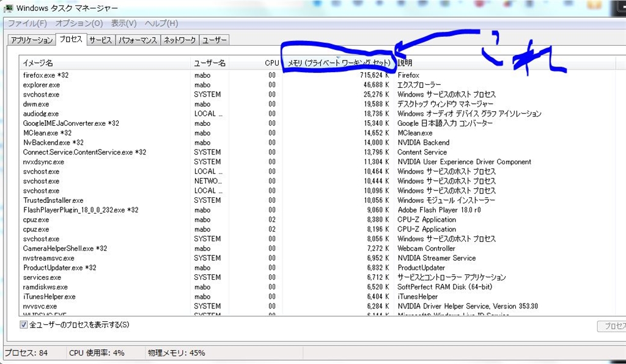Select the NETWO... user svchost.exe row
Screen dimensions: 626x364
point(317,181)
